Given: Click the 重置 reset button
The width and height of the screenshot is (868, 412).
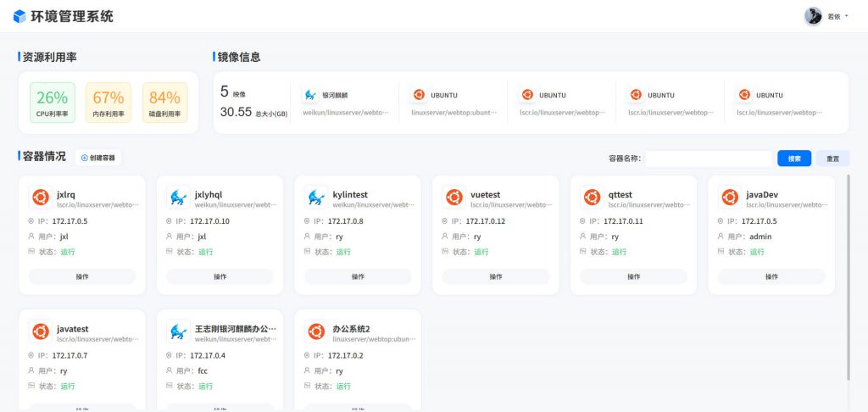Looking at the screenshot, I should [x=832, y=159].
